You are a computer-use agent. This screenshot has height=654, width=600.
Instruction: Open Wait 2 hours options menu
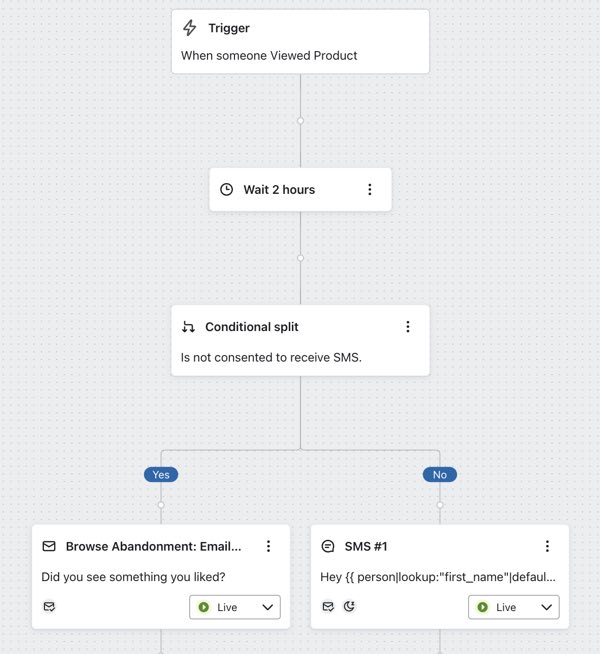click(369, 189)
